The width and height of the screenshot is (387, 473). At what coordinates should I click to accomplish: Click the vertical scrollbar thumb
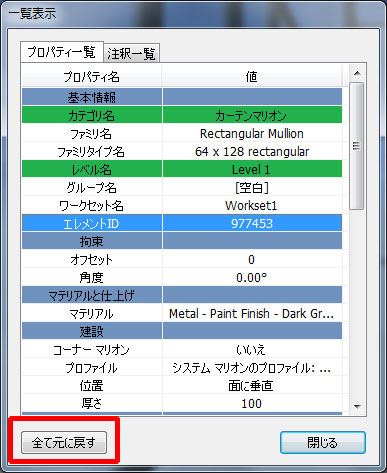click(x=357, y=146)
